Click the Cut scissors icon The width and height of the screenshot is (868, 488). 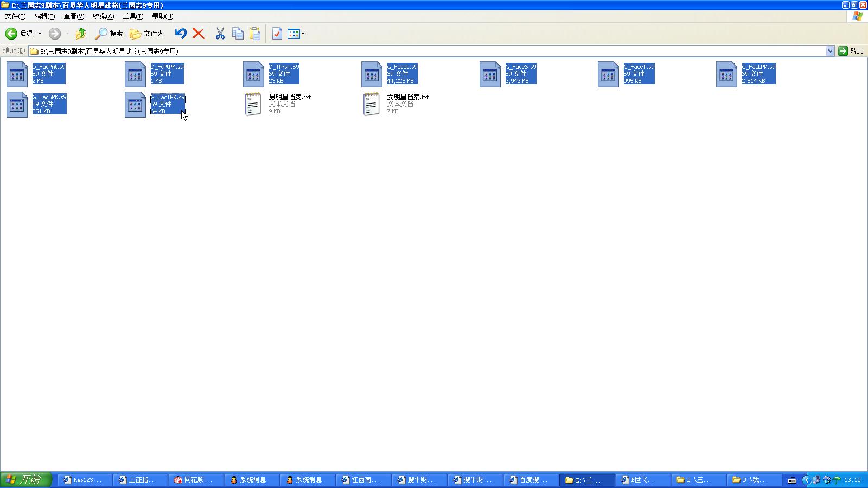[x=220, y=34]
